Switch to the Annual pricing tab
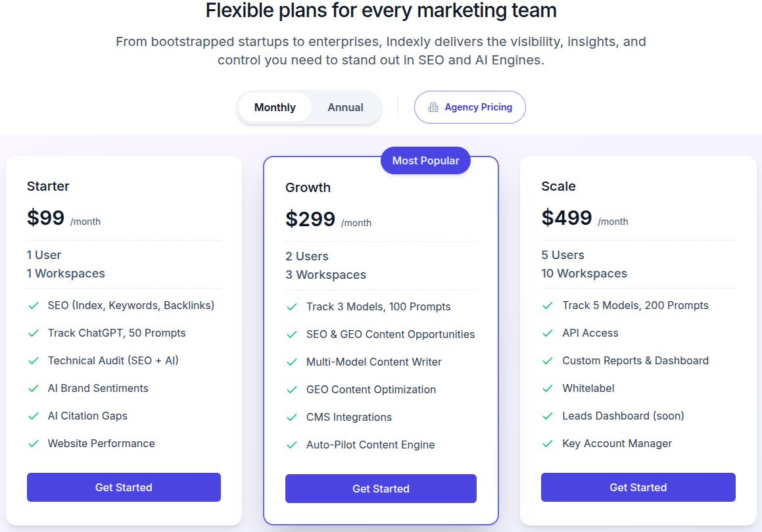Screen dimensions: 762x532 [x=345, y=107]
